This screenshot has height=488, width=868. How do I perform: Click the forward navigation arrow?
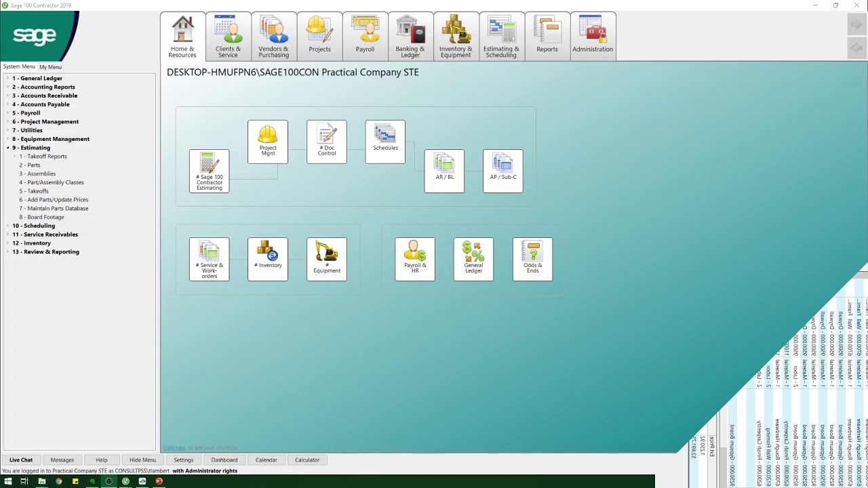pyautogui.click(x=856, y=25)
